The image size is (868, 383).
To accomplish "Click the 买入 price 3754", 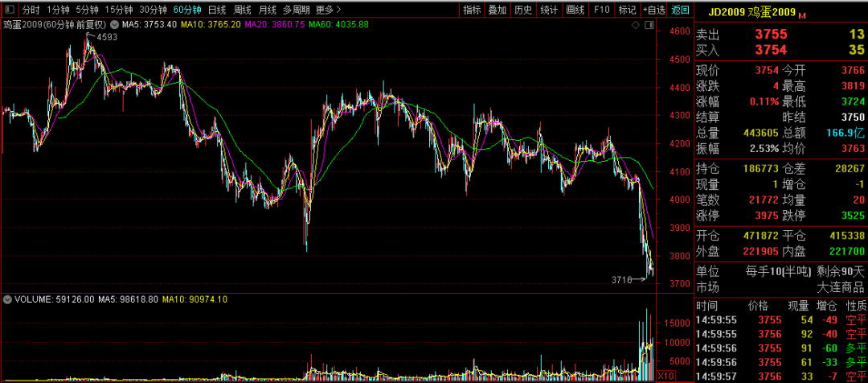I will coord(771,50).
